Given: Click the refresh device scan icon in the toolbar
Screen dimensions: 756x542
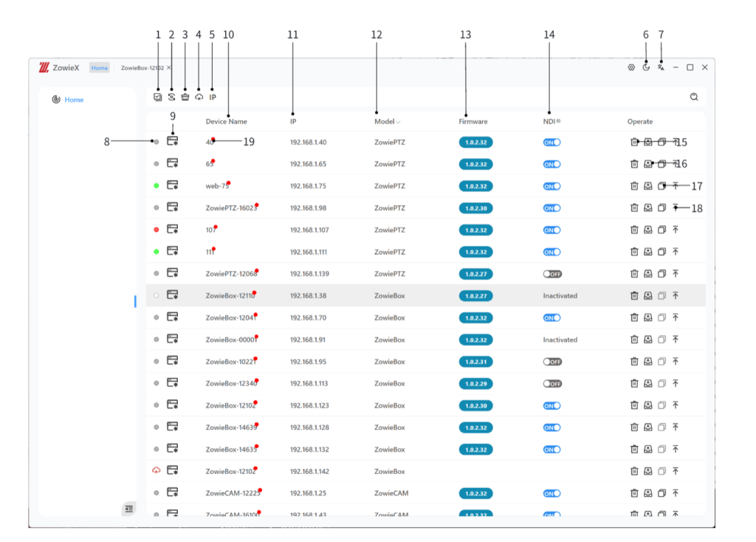Looking at the screenshot, I should (172, 97).
